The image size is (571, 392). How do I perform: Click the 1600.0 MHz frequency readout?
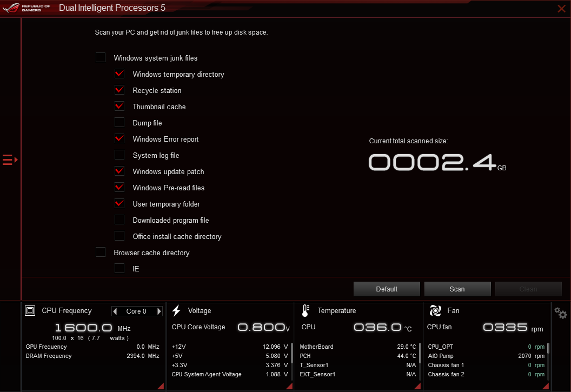point(92,328)
